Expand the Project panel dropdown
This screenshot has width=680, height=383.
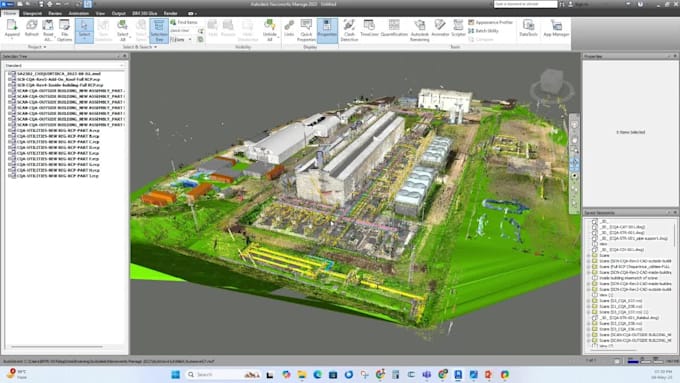pyautogui.click(x=37, y=47)
